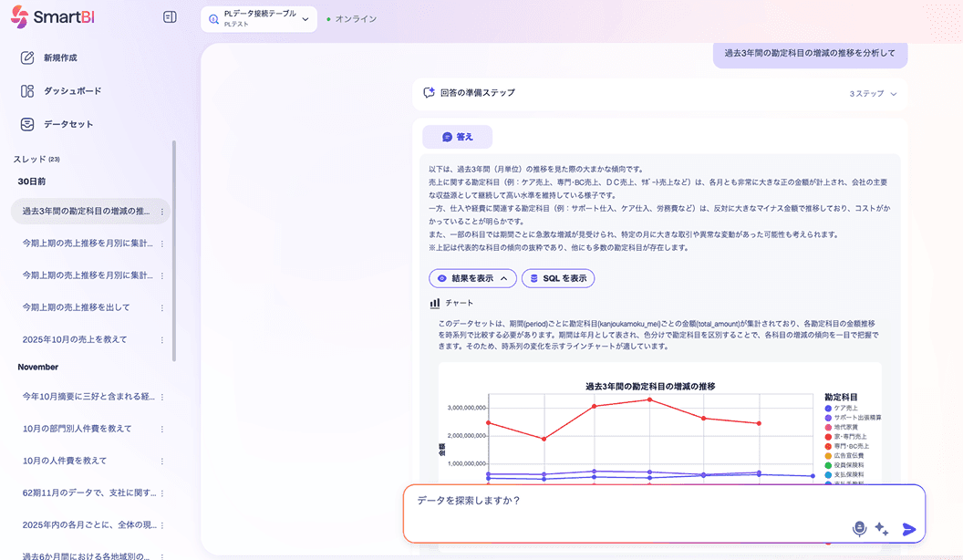Open the ダッシュボード panel icon
Screen dimensions: 963x560
point(25,91)
